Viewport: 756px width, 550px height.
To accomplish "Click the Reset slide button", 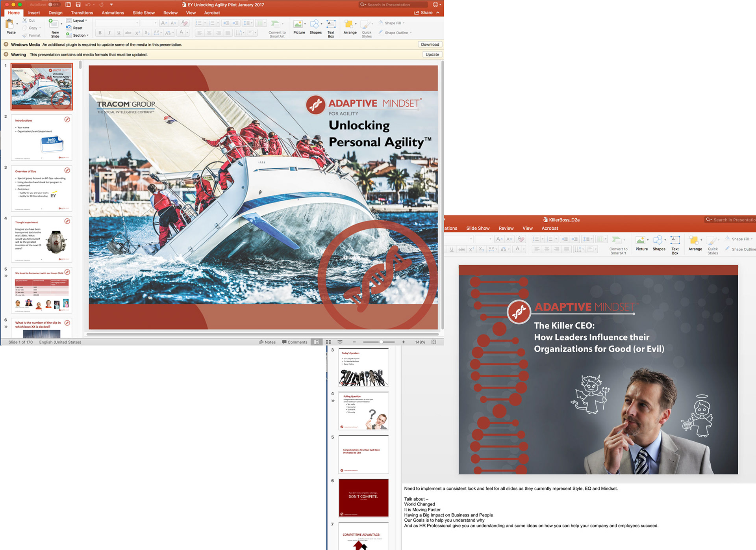I will [74, 28].
